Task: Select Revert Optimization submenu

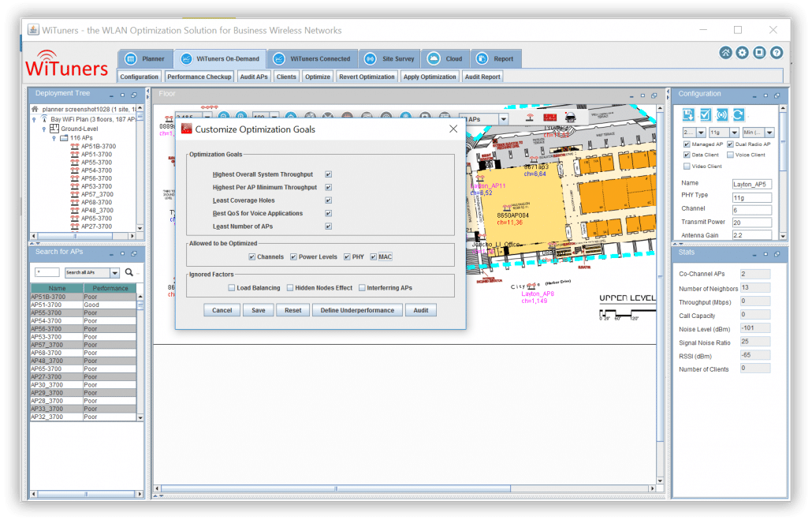Action: [367, 77]
